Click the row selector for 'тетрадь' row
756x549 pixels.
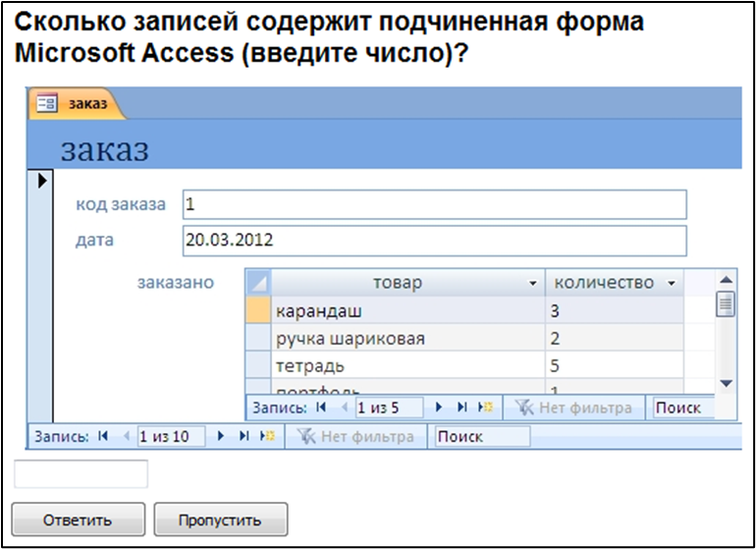pyautogui.click(x=258, y=365)
